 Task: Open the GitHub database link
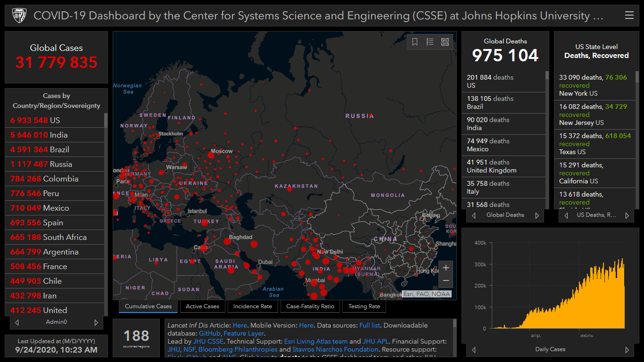(209, 333)
